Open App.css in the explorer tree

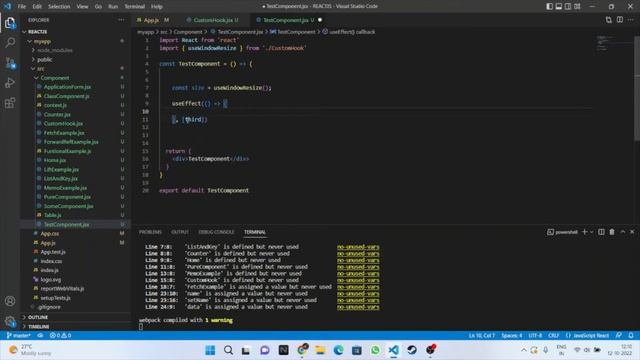pos(50,233)
